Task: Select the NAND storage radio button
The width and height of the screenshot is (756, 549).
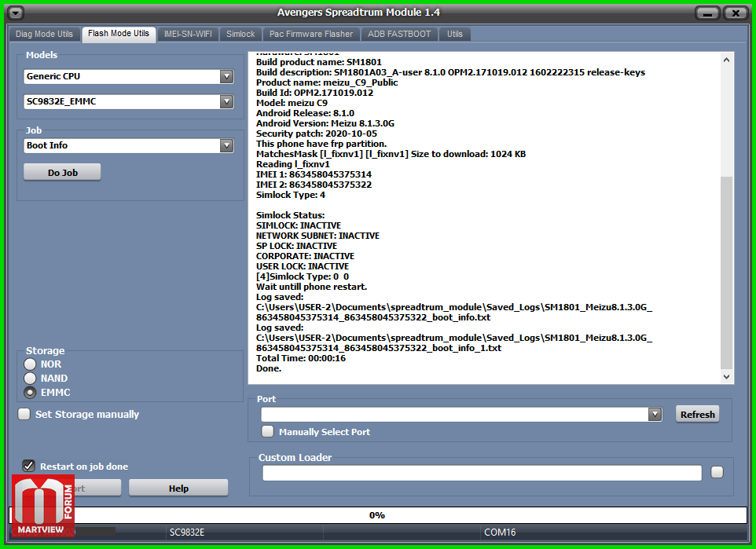Action: point(30,379)
